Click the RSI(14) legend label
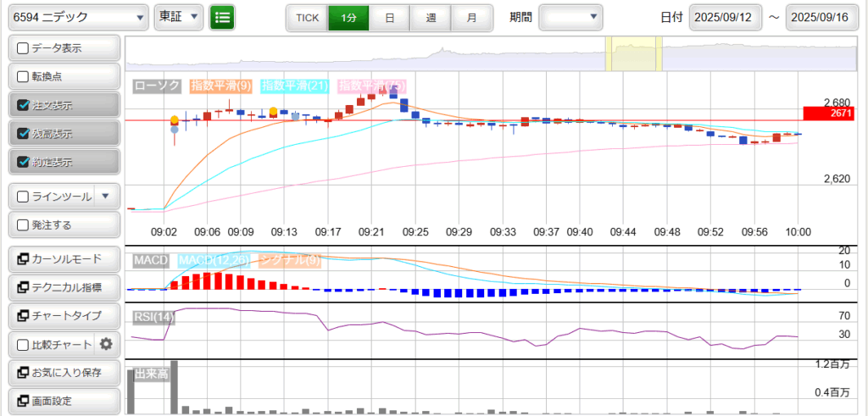The width and height of the screenshot is (868, 416). (x=154, y=317)
